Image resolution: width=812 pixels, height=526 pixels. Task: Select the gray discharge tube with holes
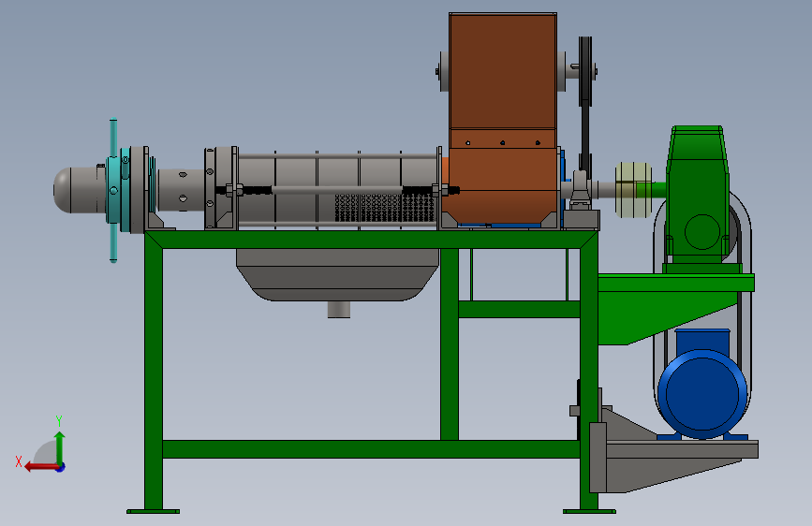[182, 190]
